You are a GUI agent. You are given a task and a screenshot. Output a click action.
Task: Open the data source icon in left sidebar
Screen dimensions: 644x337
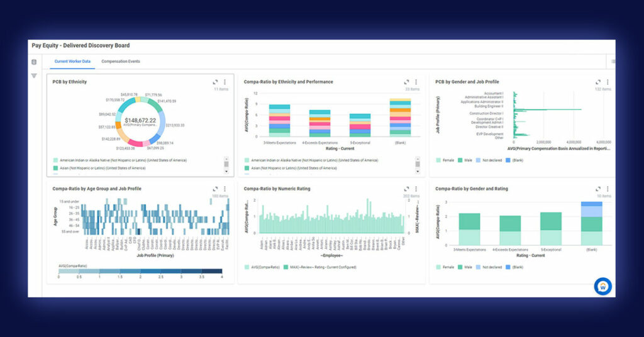34,62
